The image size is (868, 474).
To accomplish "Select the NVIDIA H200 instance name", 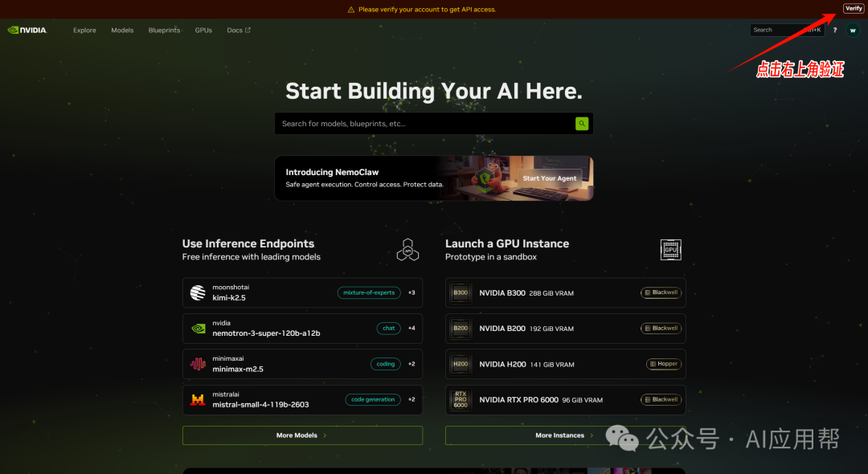I will (x=502, y=364).
